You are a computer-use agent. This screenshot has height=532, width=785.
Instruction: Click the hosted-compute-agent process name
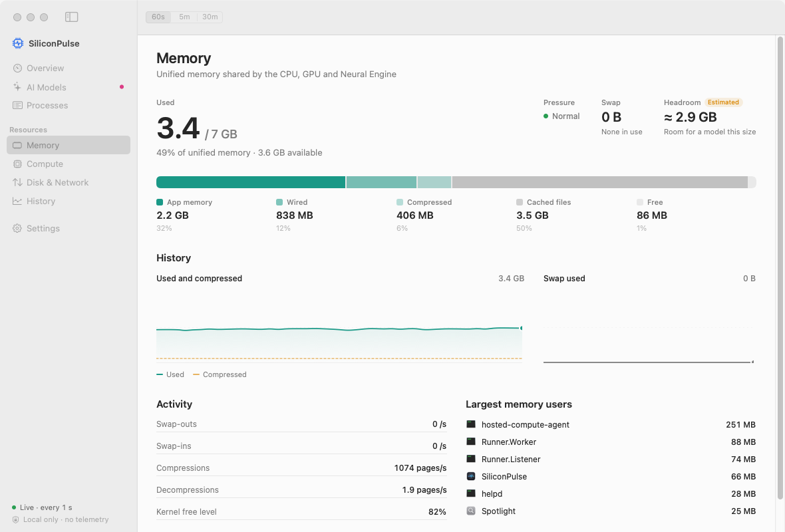pyautogui.click(x=525, y=424)
